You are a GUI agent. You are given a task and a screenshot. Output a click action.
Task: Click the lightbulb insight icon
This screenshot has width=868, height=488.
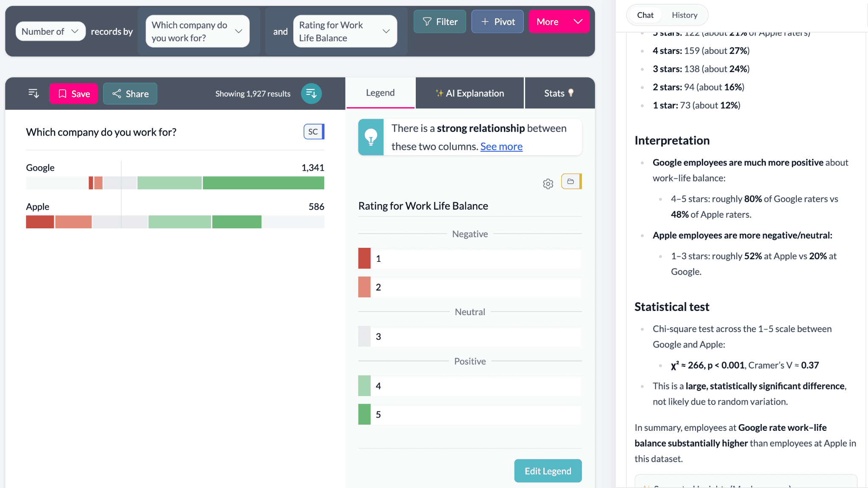pos(371,137)
